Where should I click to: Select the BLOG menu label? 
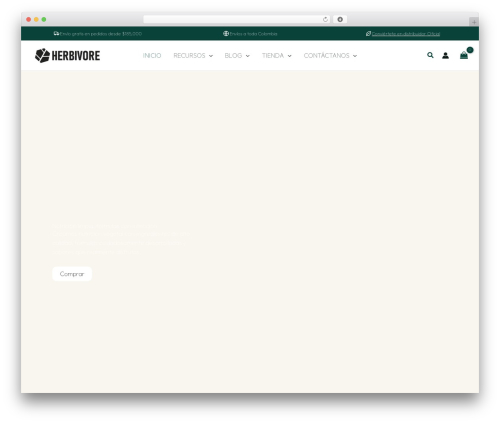tap(233, 56)
